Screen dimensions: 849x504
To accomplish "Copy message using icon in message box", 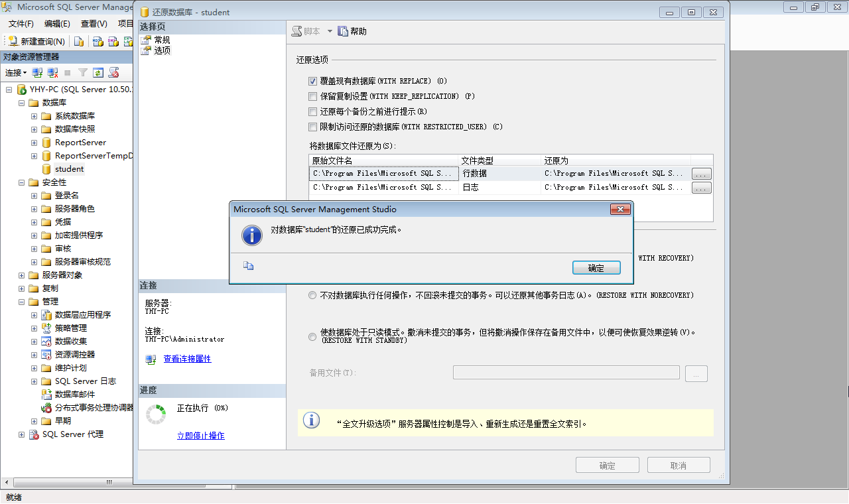I will (249, 266).
